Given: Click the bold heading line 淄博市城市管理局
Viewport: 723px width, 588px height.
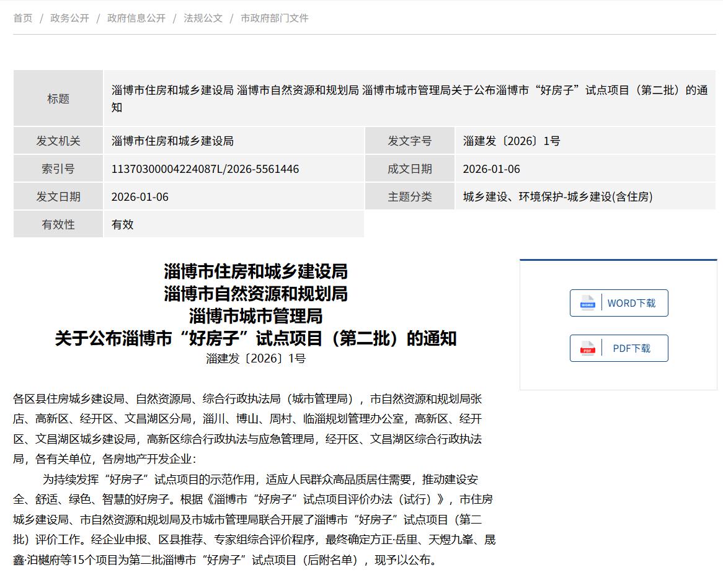Looking at the screenshot, I should 255,316.
